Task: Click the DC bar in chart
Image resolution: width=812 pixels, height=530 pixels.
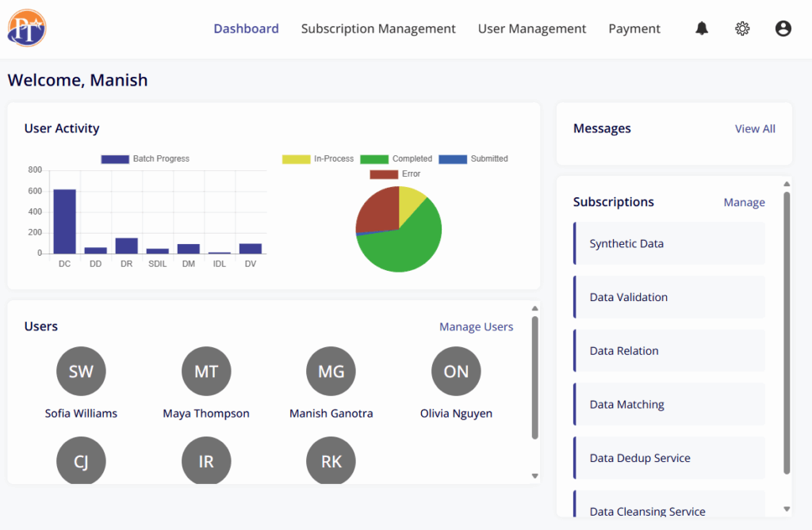Action: 65,221
